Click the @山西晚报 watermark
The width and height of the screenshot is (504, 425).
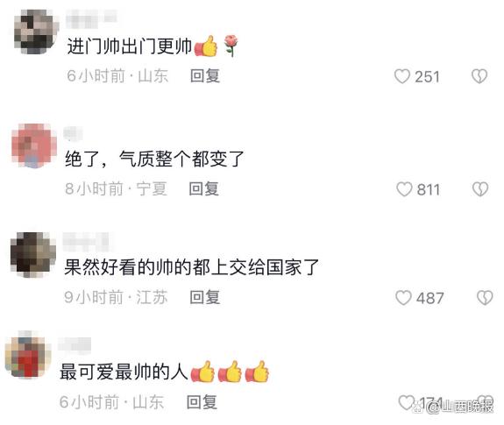coord(459,407)
